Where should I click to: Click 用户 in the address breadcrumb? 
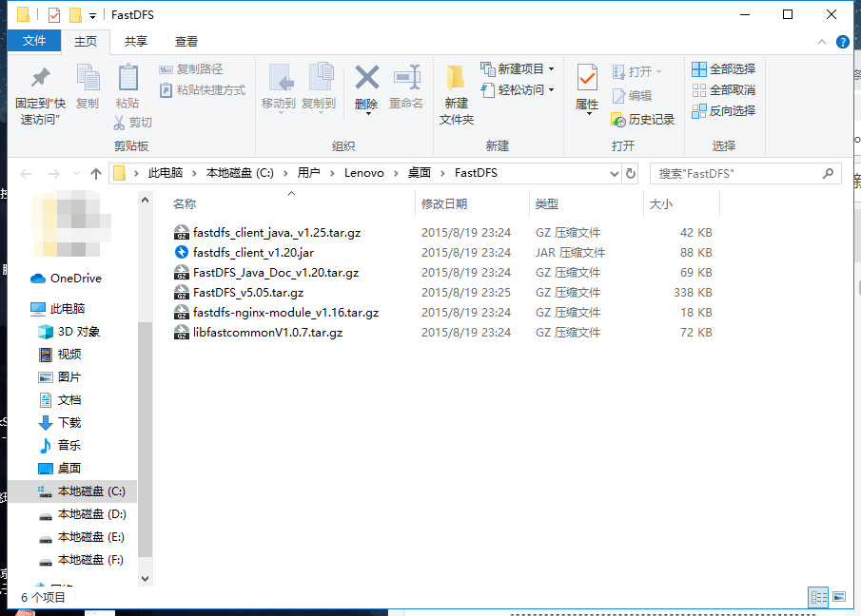308,173
